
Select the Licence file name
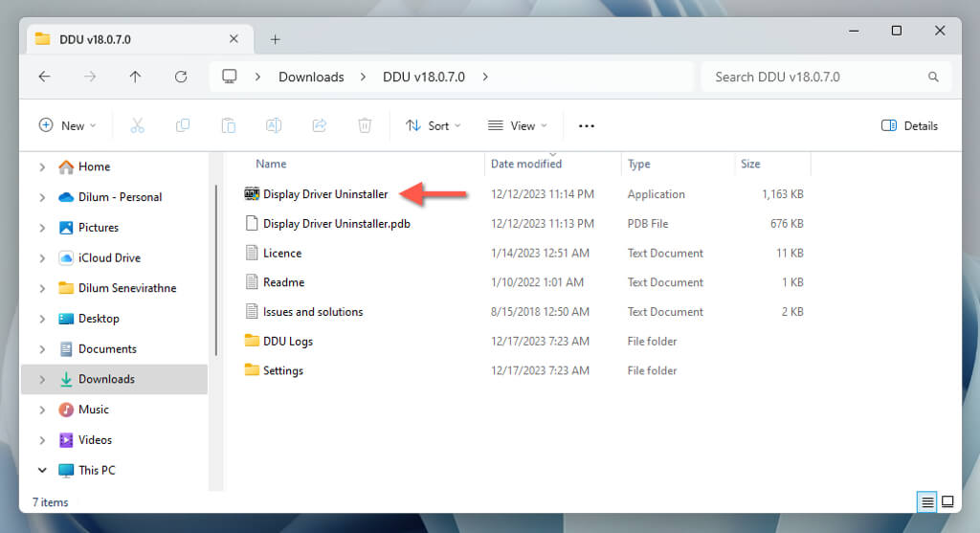click(x=282, y=253)
